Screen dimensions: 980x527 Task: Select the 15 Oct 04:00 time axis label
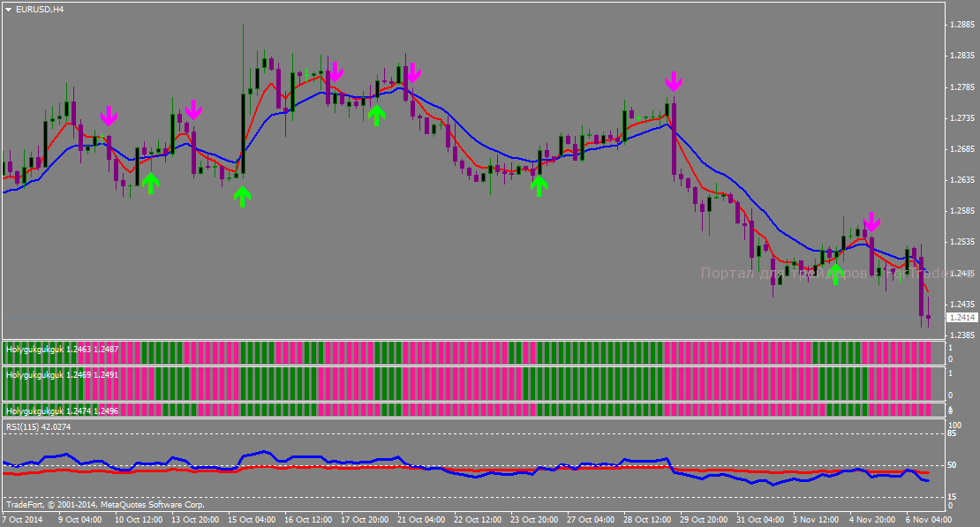pyautogui.click(x=252, y=520)
